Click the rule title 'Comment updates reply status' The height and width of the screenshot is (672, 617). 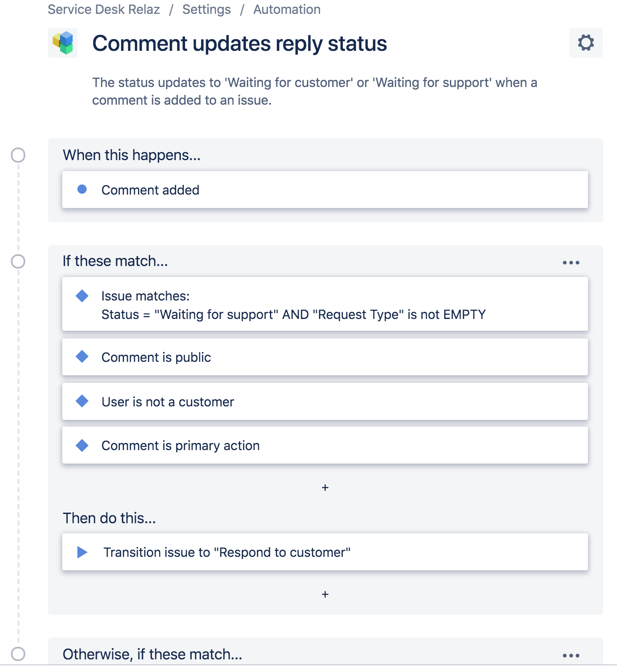[x=239, y=44]
